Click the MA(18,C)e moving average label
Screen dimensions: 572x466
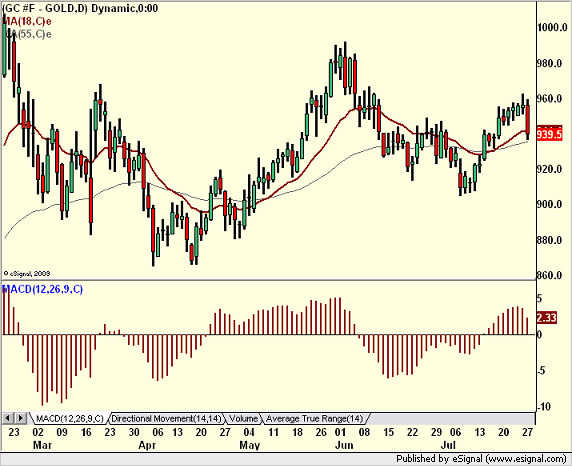click(27, 21)
